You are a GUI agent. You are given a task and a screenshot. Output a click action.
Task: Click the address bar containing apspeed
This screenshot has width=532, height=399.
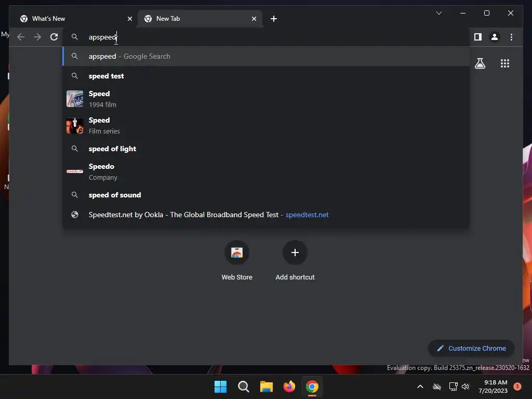(267, 37)
